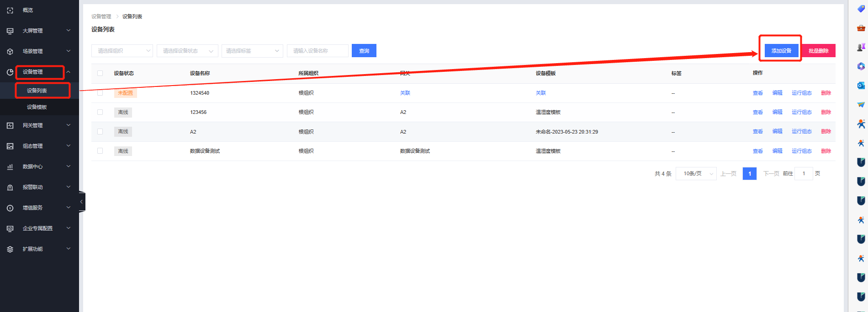Select the checkbox for 数据设备测试 row
Image resolution: width=868 pixels, height=312 pixels.
pos(100,151)
